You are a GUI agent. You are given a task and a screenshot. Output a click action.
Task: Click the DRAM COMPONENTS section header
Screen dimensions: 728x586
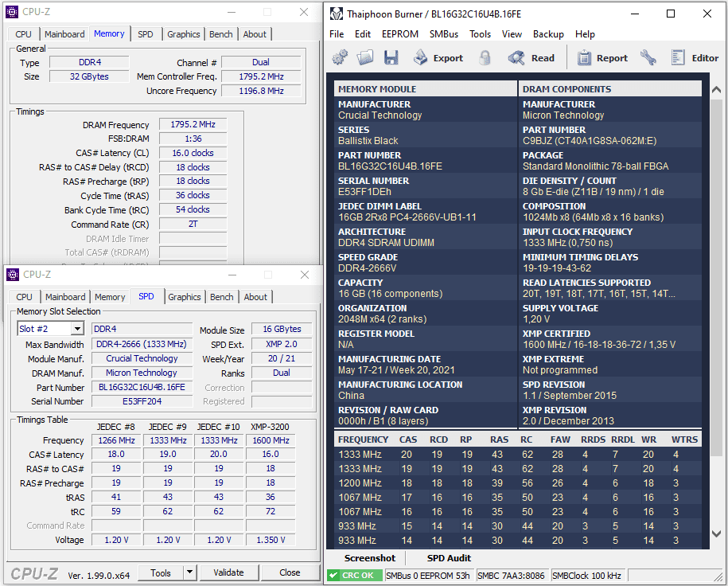609,88
